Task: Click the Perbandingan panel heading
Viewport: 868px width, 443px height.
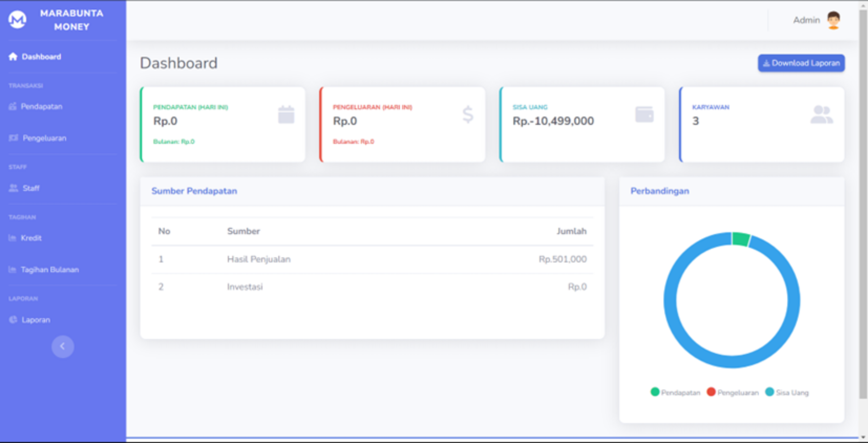Action: click(659, 191)
